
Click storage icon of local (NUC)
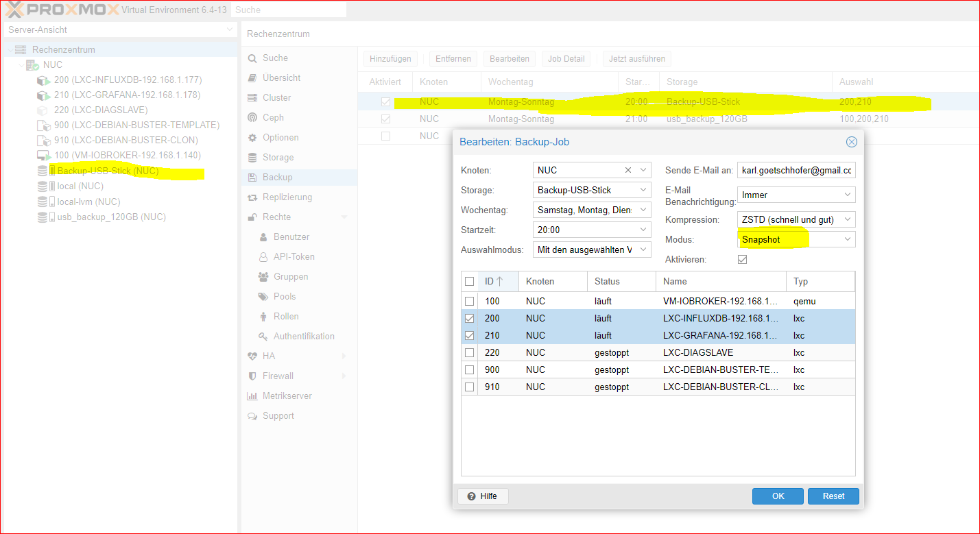tap(43, 186)
